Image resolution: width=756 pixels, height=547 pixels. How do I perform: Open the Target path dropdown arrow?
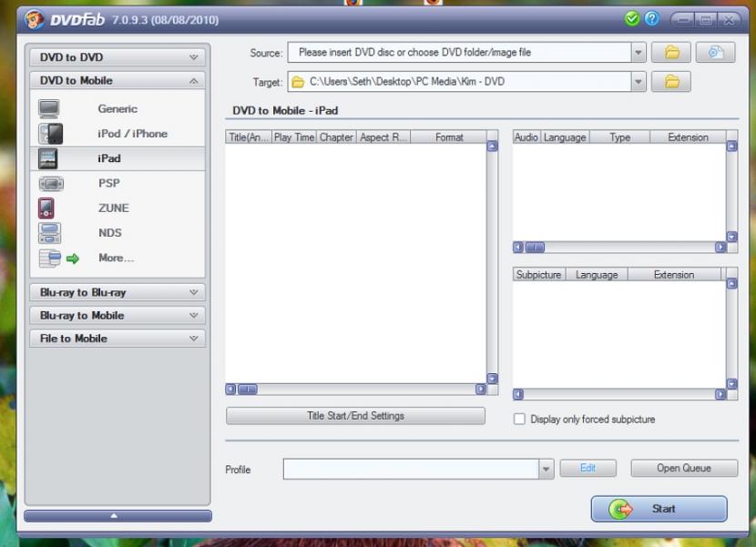click(639, 81)
